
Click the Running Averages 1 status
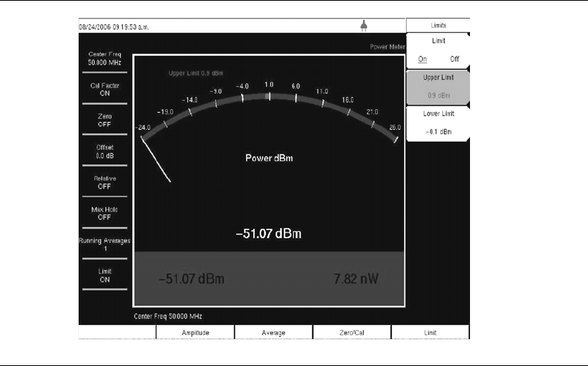tap(105, 244)
